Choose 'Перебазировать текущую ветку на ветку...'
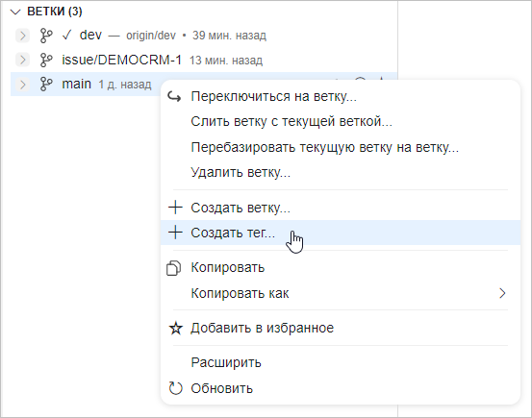This screenshot has width=532, height=418. pos(341,147)
